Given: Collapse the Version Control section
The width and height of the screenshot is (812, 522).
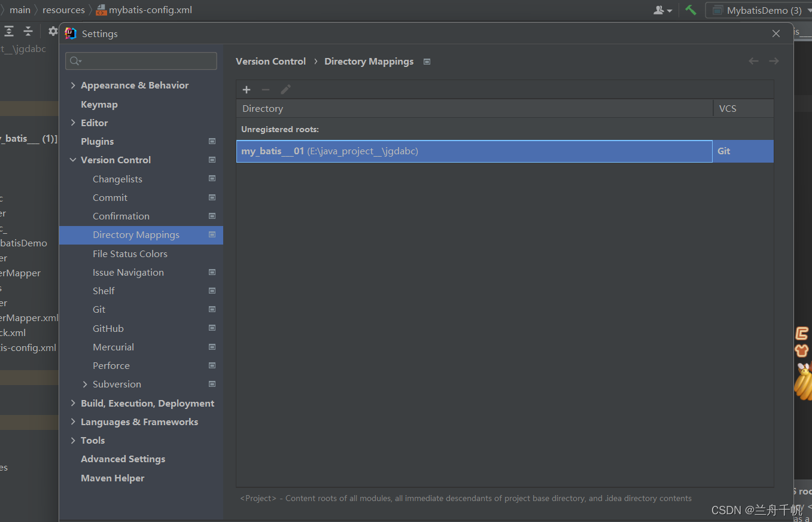Looking at the screenshot, I should [73, 160].
